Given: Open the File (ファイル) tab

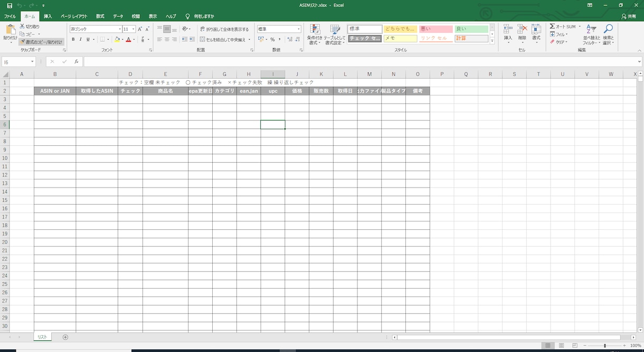Looking at the screenshot, I should 10,16.
